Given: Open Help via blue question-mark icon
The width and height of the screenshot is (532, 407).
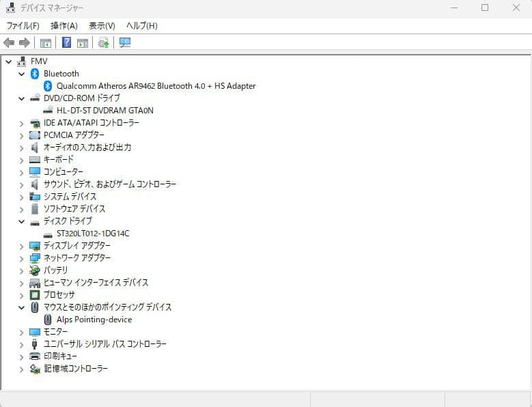Looking at the screenshot, I should coord(66,42).
